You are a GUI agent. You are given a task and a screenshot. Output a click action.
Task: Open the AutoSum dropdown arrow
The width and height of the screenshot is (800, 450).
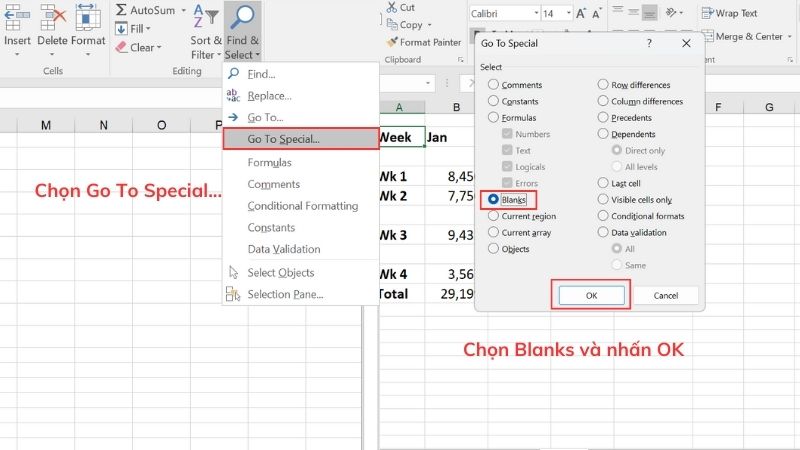tap(184, 10)
